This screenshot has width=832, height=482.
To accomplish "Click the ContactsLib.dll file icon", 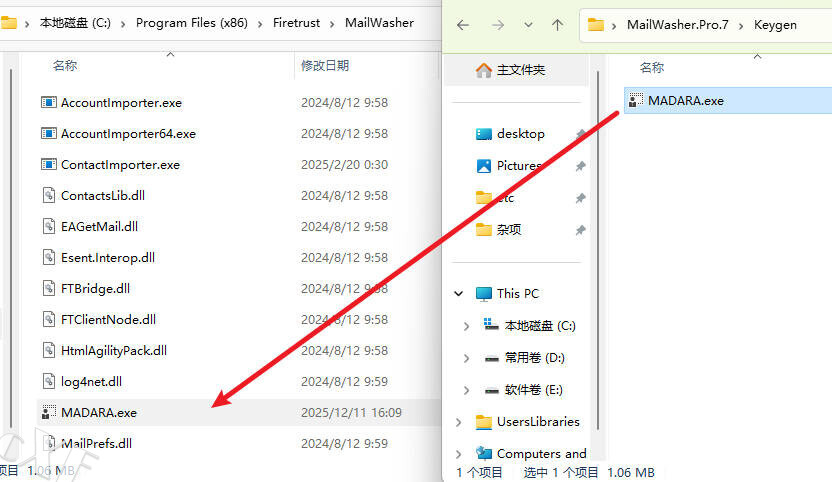I will [x=48, y=195].
